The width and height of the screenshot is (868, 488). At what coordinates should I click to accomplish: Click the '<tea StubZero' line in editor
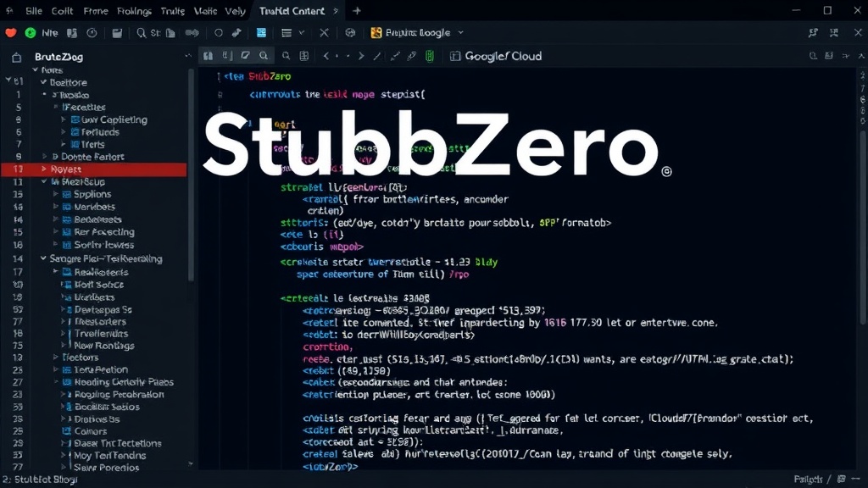coord(258,76)
